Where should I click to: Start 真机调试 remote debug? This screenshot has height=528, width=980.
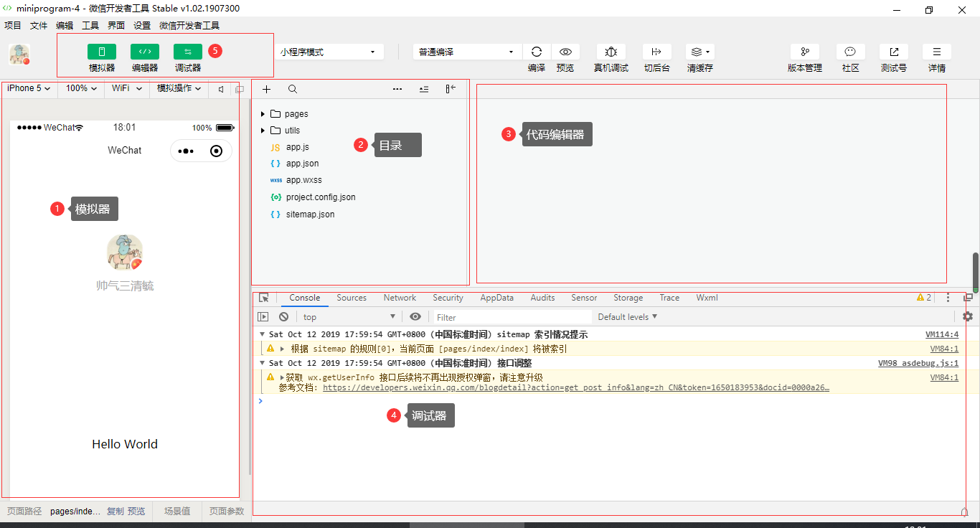click(x=611, y=52)
